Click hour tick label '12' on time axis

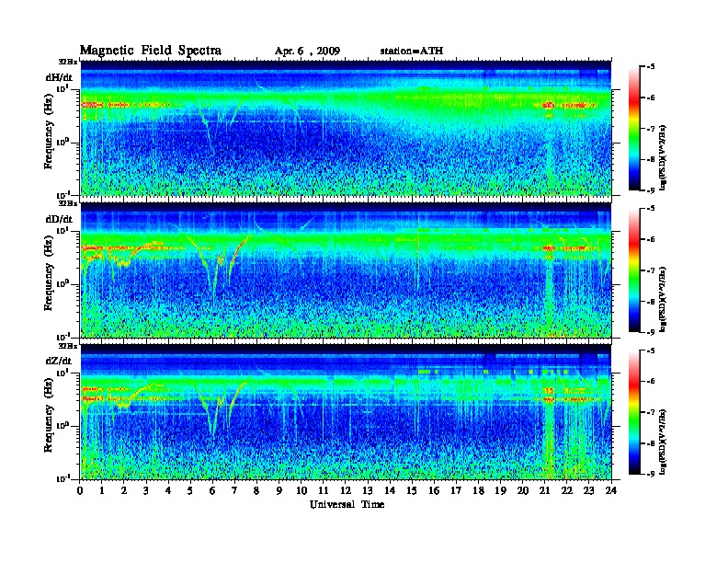346,490
